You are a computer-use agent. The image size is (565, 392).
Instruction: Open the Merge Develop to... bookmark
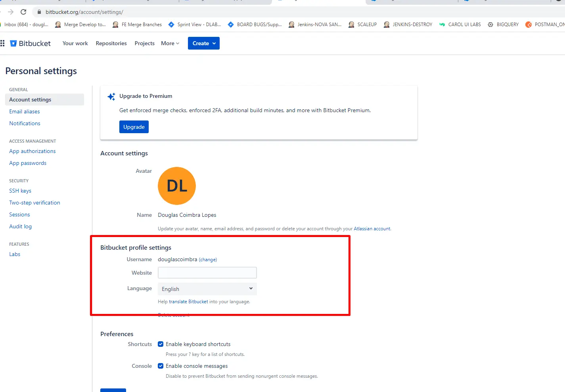click(x=80, y=25)
